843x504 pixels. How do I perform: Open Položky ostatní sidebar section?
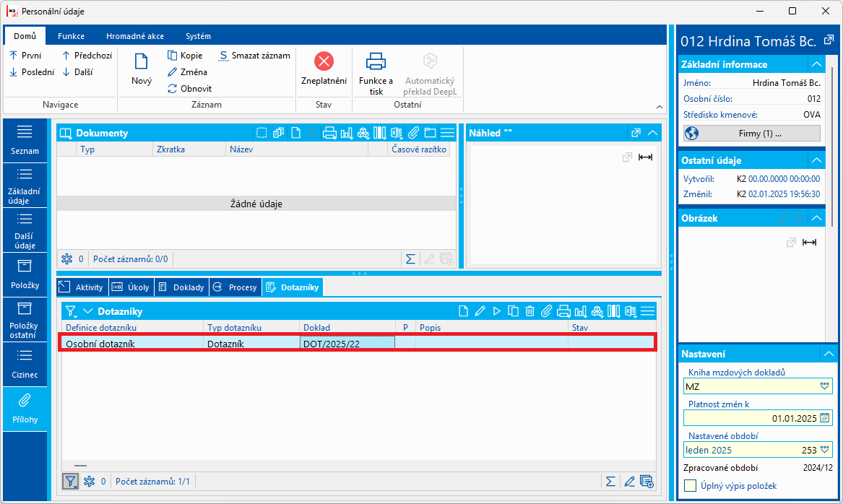[25, 320]
